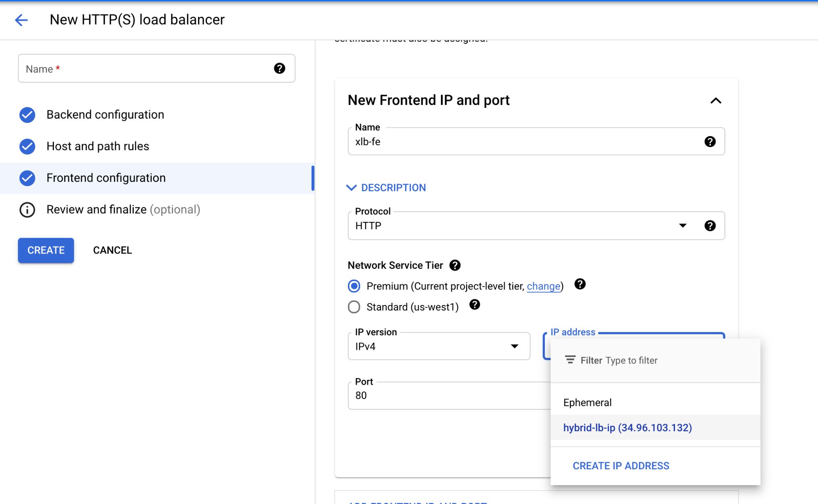Click the filter icon in IP dropdown

[x=570, y=360]
